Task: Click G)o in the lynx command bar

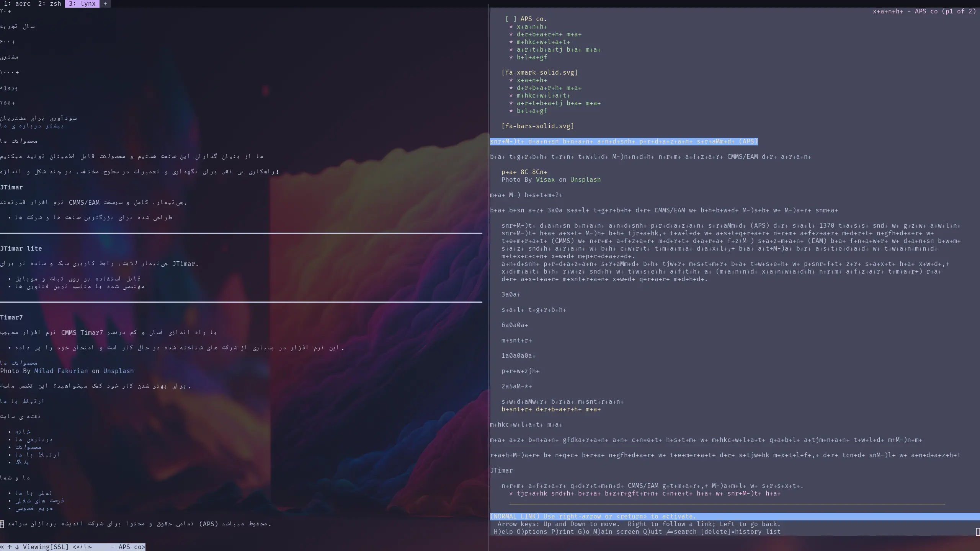Action: pyautogui.click(x=584, y=531)
